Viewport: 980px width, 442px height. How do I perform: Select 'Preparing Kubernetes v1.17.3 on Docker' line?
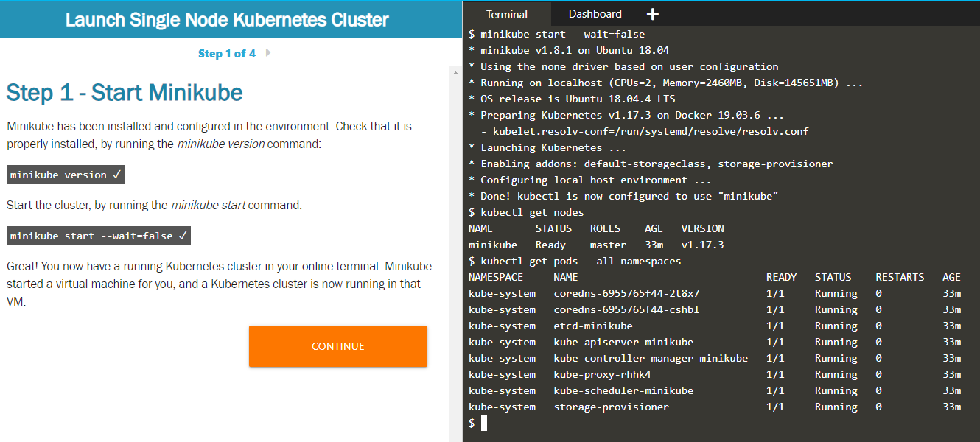(x=626, y=115)
